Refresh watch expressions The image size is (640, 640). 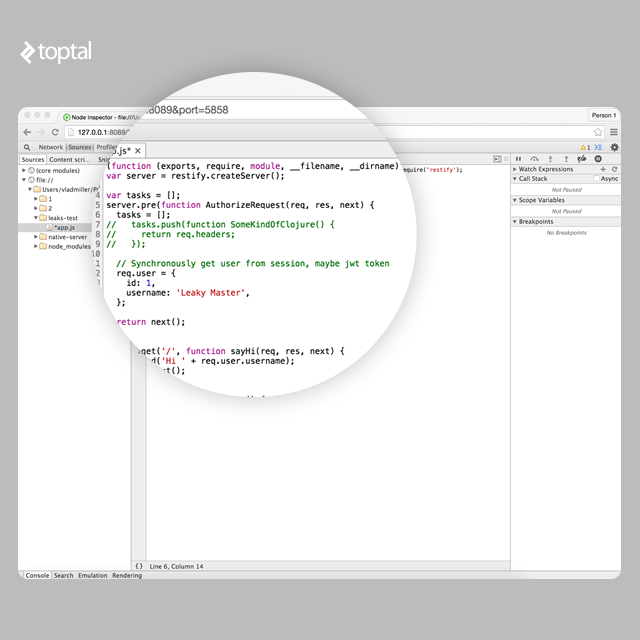pos(614,169)
